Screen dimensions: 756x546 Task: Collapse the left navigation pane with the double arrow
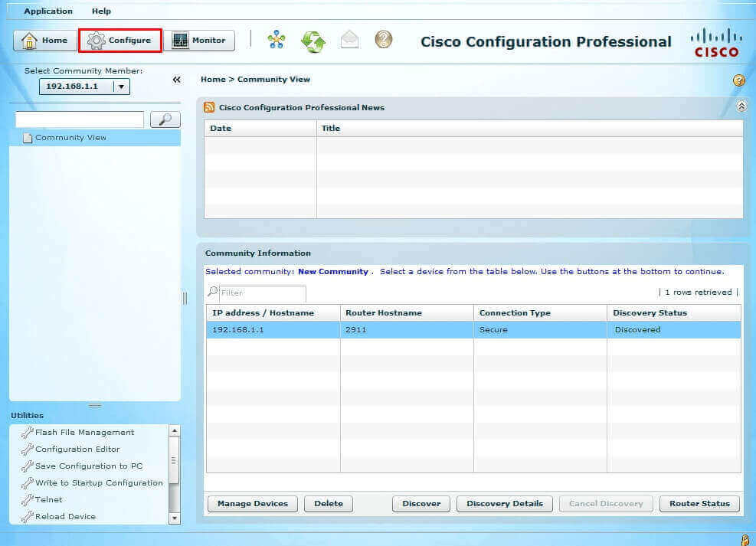click(x=177, y=80)
